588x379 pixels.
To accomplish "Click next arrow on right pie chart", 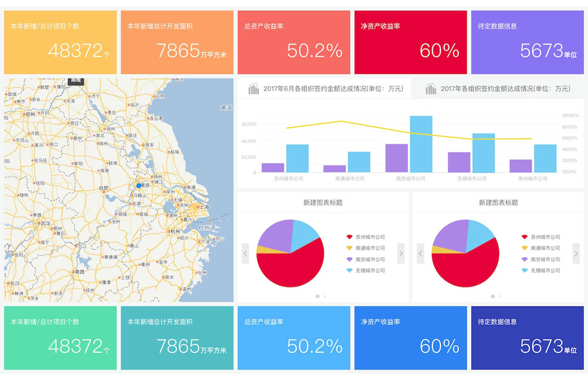I will point(576,253).
